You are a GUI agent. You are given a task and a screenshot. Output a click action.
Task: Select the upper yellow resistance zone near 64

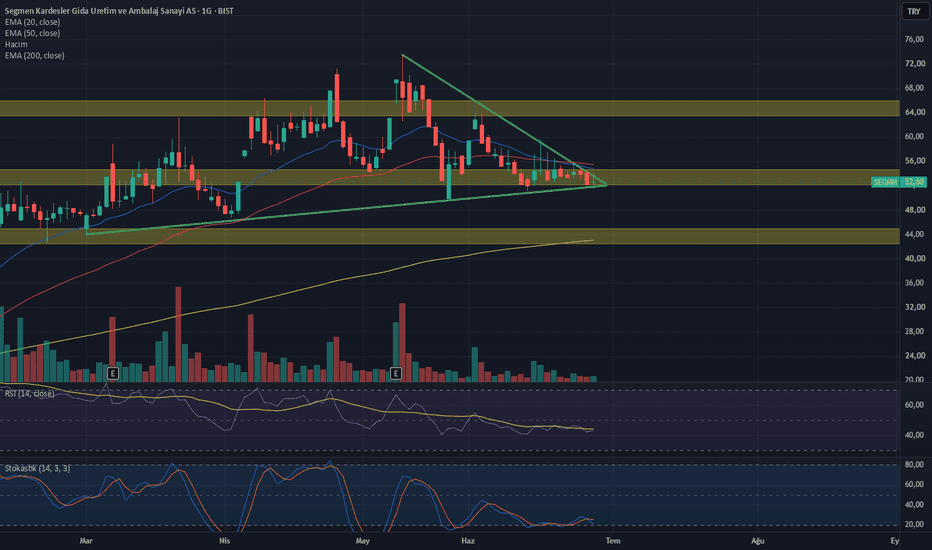click(449, 108)
